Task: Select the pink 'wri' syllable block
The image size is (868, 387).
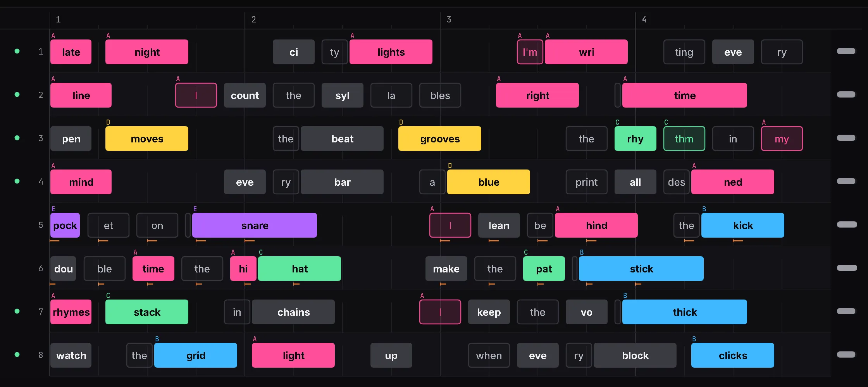Action: point(586,52)
